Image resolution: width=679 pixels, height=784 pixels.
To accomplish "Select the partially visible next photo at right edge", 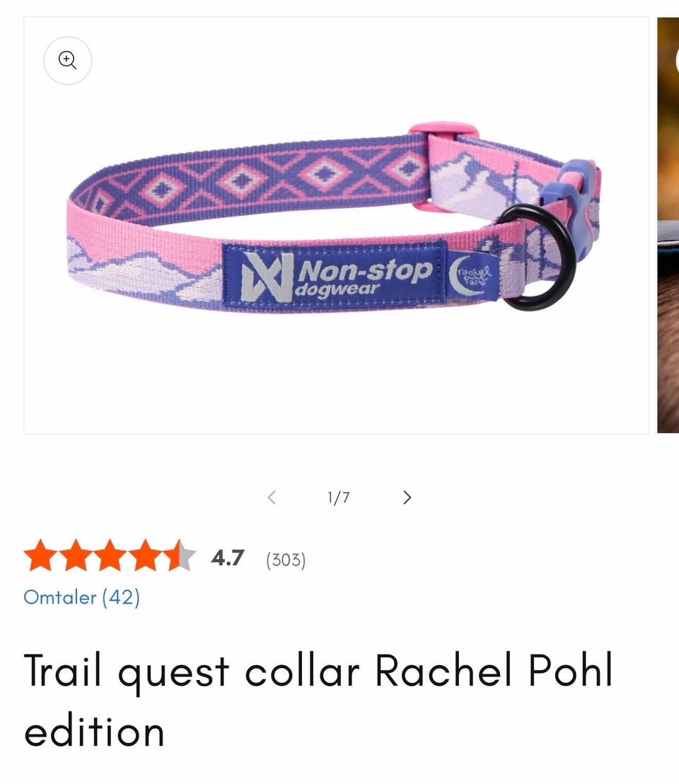I will coord(668,226).
